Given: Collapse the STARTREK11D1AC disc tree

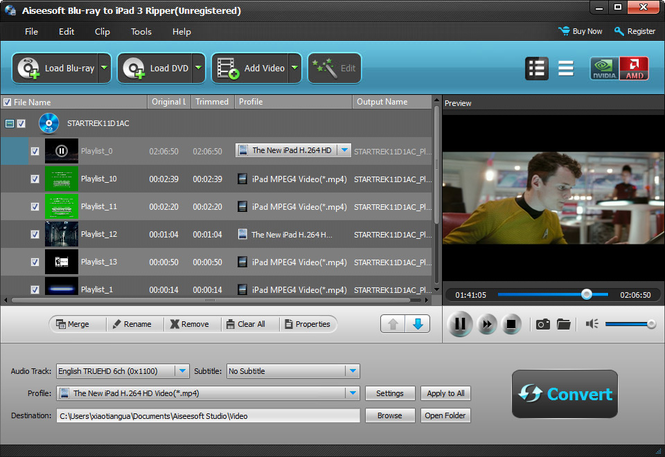Looking at the screenshot, I should click(x=9, y=123).
